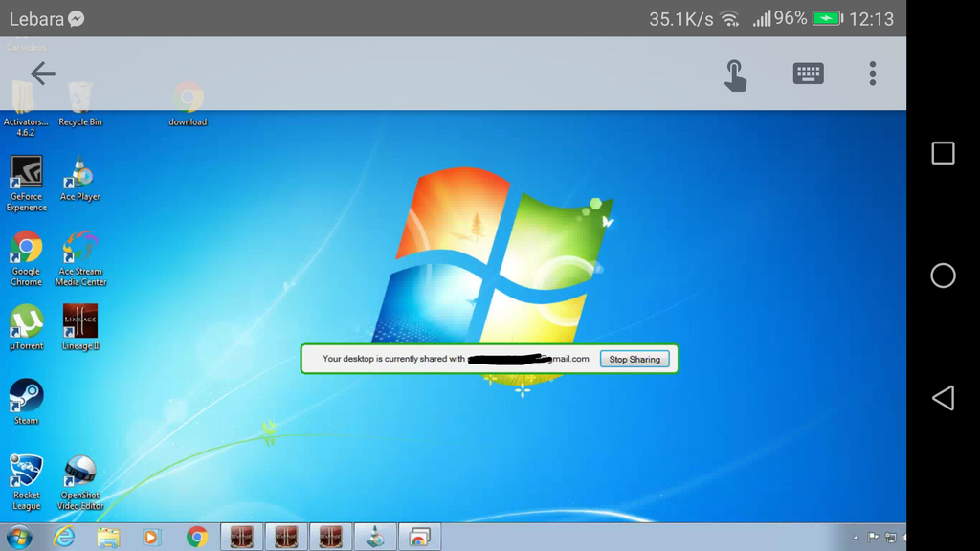Switch to touch mode with the finger icon
Viewport: 980px width, 551px height.
click(735, 76)
